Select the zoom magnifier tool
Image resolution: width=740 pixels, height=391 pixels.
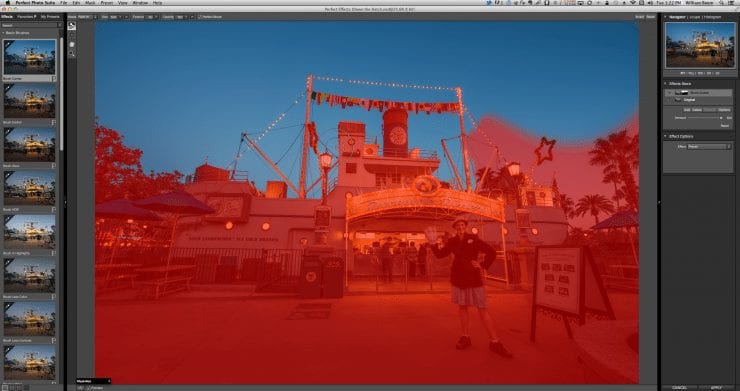[x=72, y=54]
